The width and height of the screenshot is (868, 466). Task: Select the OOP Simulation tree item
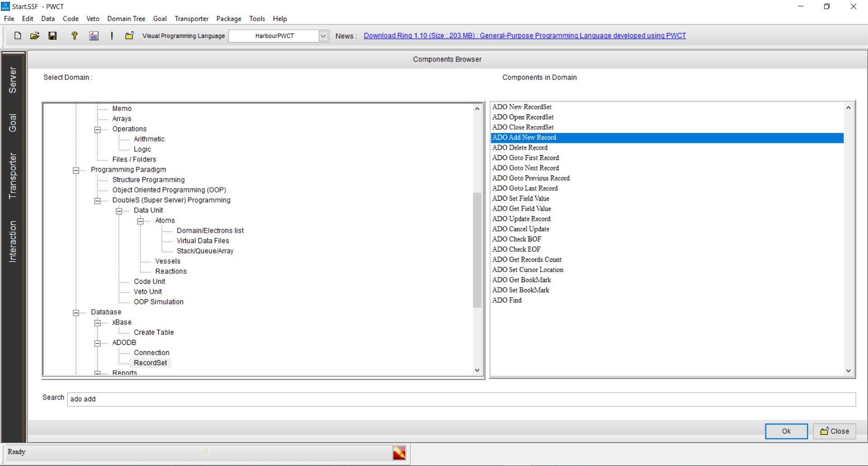[x=159, y=302]
